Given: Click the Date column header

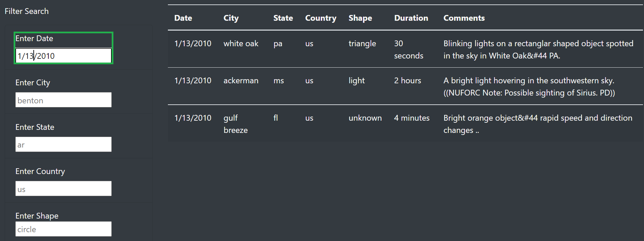Looking at the screenshot, I should 183,18.
